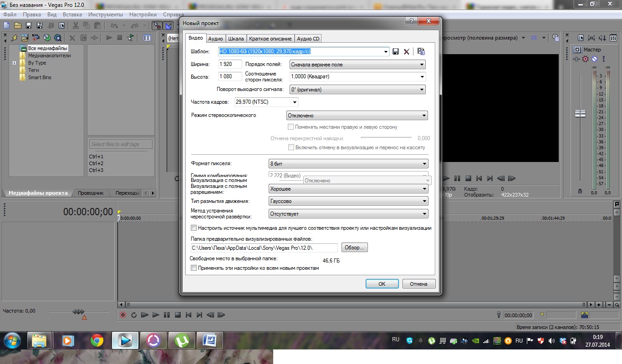Click the Отмена button

[418, 284]
